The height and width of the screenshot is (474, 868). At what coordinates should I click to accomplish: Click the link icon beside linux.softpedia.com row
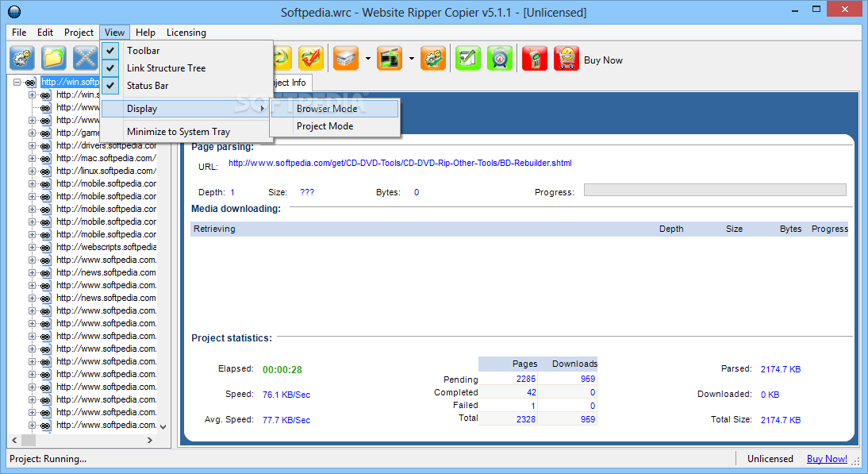(x=45, y=171)
